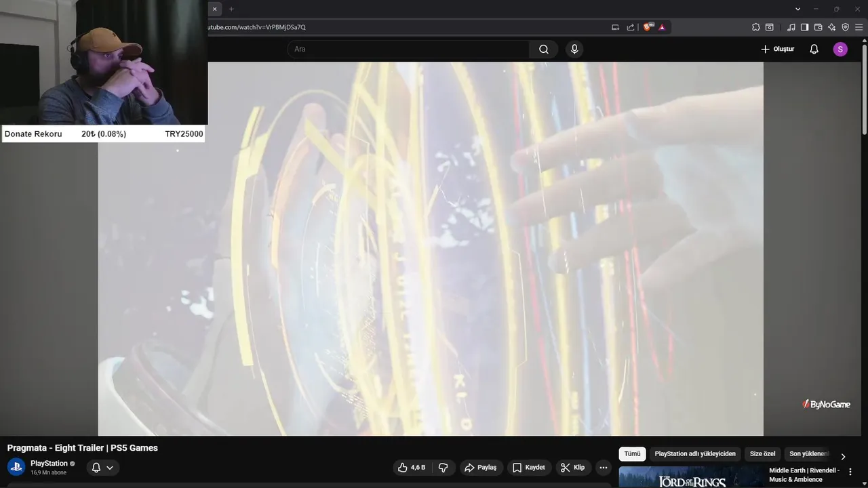Viewport: 868px width, 488px height.
Task: Click the share page icon in address bar
Action: [x=631, y=27]
